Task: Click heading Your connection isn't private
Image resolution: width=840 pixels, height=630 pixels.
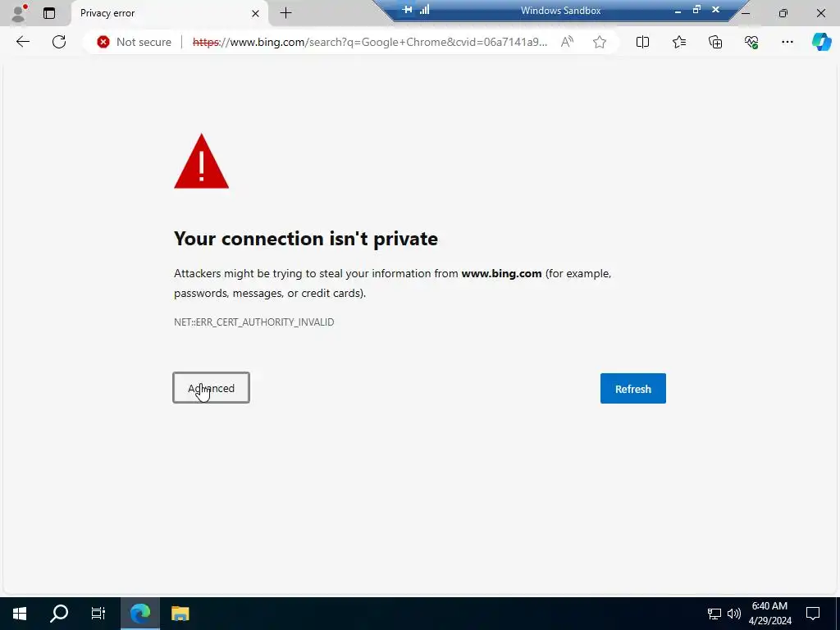Action: tap(306, 239)
